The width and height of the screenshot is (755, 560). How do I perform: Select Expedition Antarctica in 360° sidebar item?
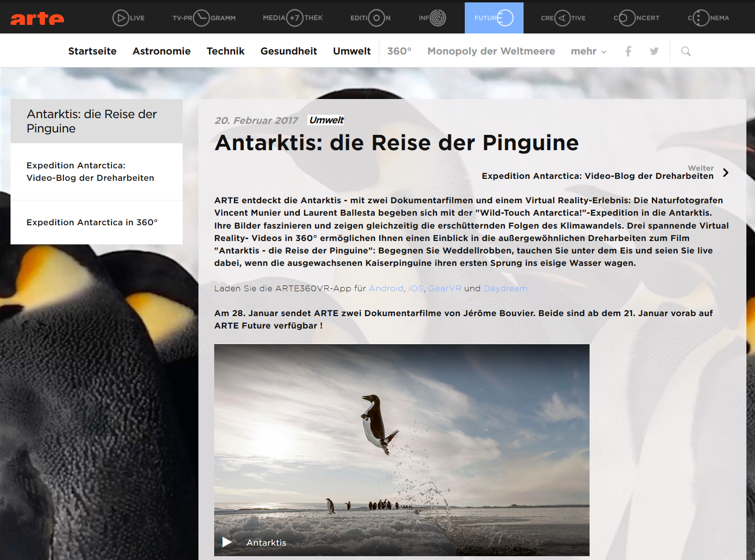[x=92, y=222]
